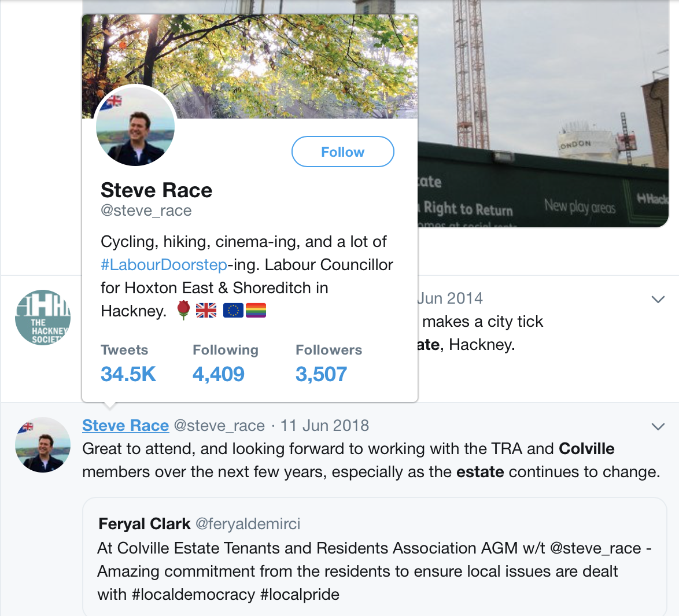Expand the options chevron on Steve Race's tweet
The width and height of the screenshot is (679, 616).
658,426
